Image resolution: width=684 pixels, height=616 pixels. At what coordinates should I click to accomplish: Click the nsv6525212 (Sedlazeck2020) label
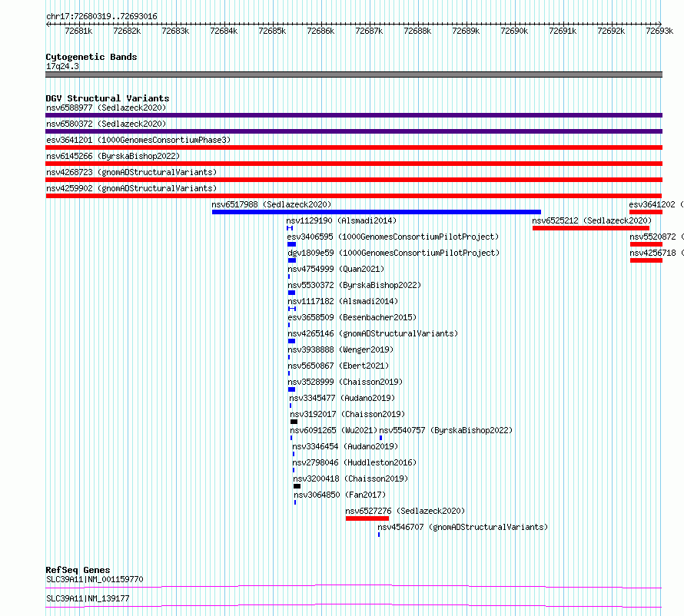tap(592, 220)
